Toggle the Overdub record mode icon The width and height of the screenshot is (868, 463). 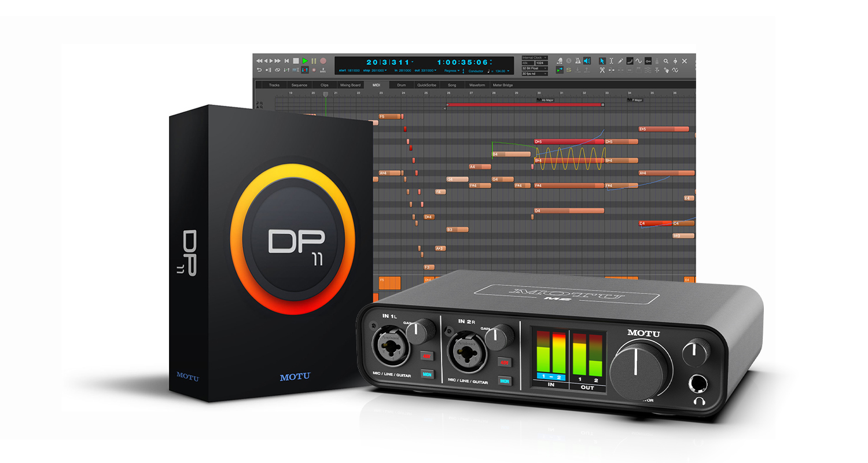point(314,70)
